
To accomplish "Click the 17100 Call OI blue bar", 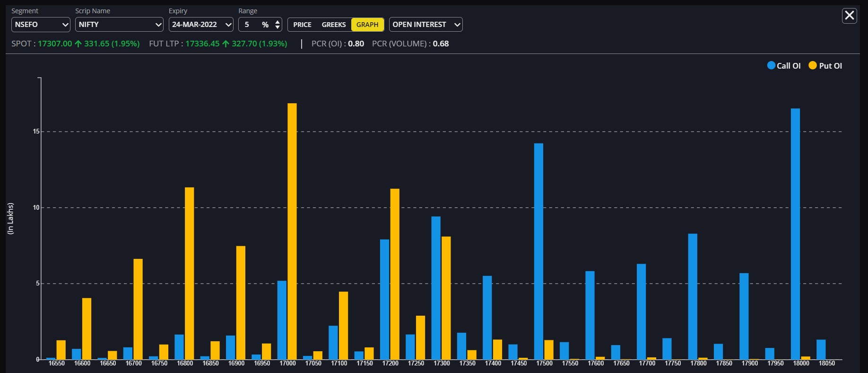I will tap(333, 343).
